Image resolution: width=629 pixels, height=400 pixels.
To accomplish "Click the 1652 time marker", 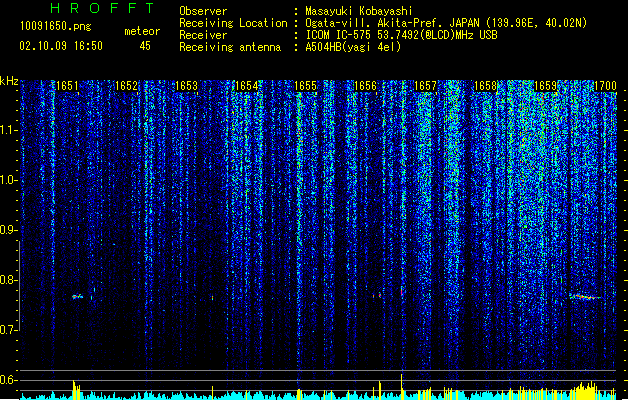I will click(126, 86).
